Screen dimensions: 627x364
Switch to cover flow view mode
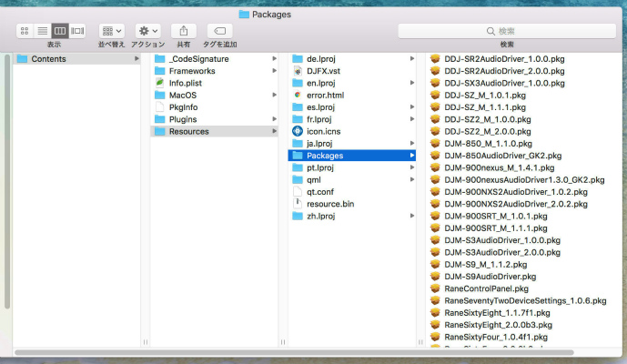pos(77,31)
